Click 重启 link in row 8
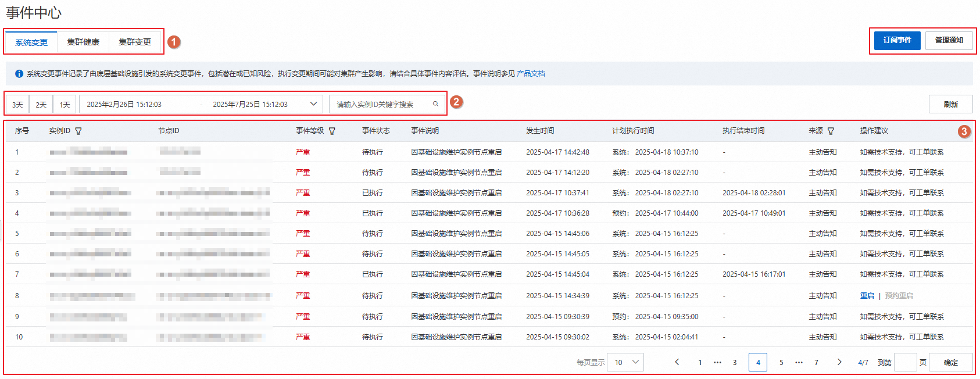The image size is (980, 379). (867, 296)
